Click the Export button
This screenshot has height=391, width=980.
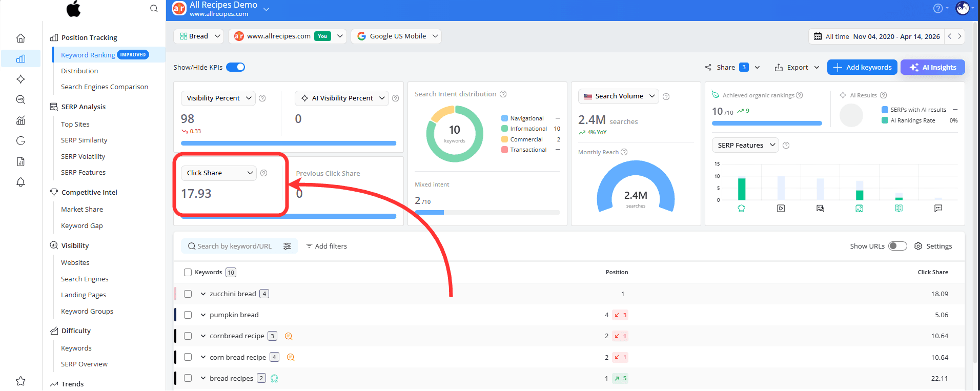797,67
